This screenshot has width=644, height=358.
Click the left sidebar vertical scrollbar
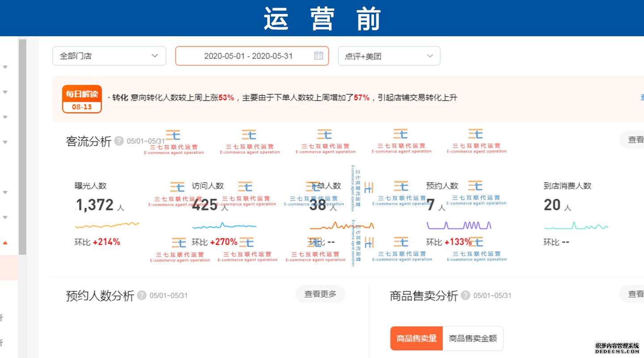coord(22,147)
